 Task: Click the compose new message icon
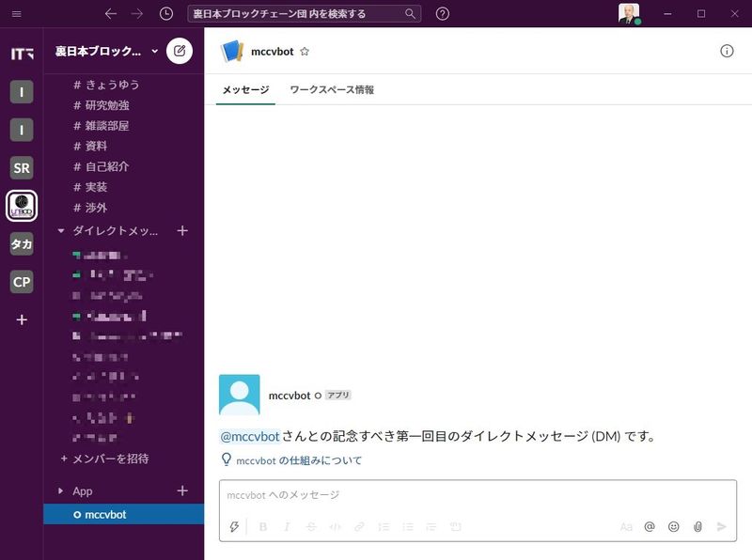(x=180, y=51)
